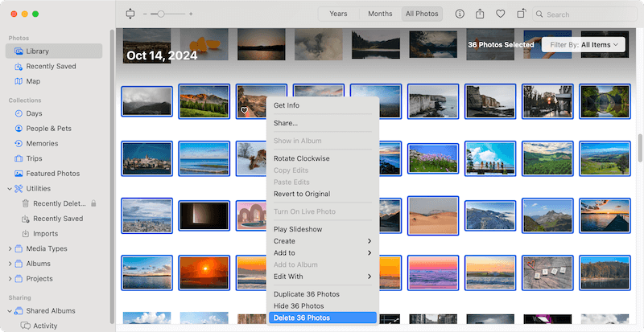Choose Hide 36 Photos

323,306
